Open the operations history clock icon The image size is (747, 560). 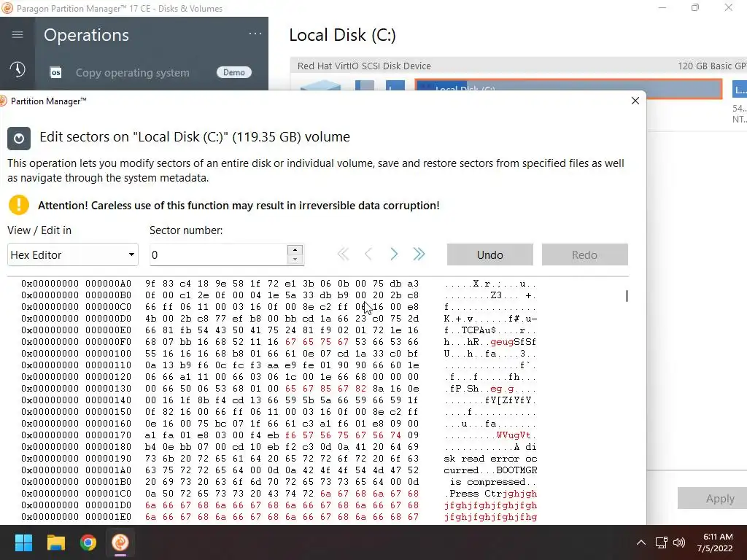(18, 69)
